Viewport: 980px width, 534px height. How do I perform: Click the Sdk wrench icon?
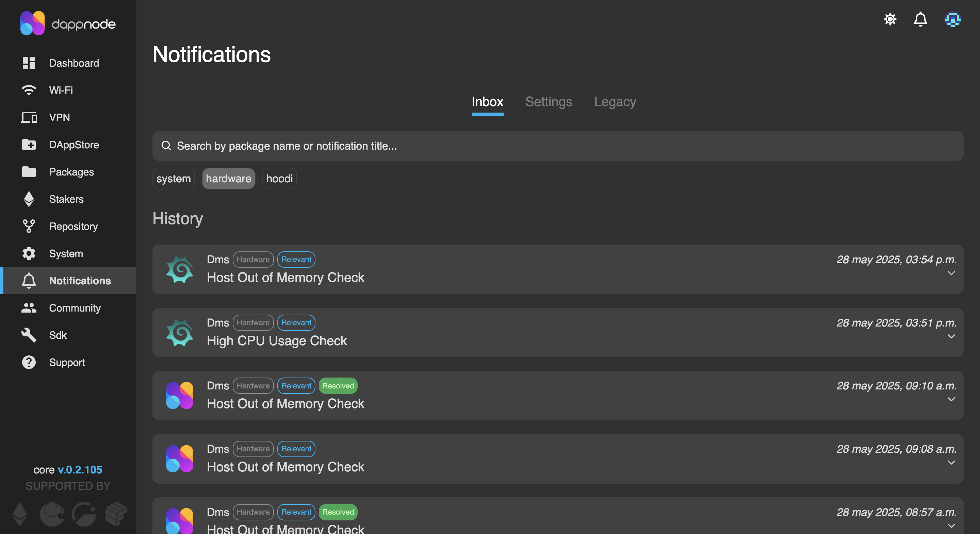click(29, 335)
